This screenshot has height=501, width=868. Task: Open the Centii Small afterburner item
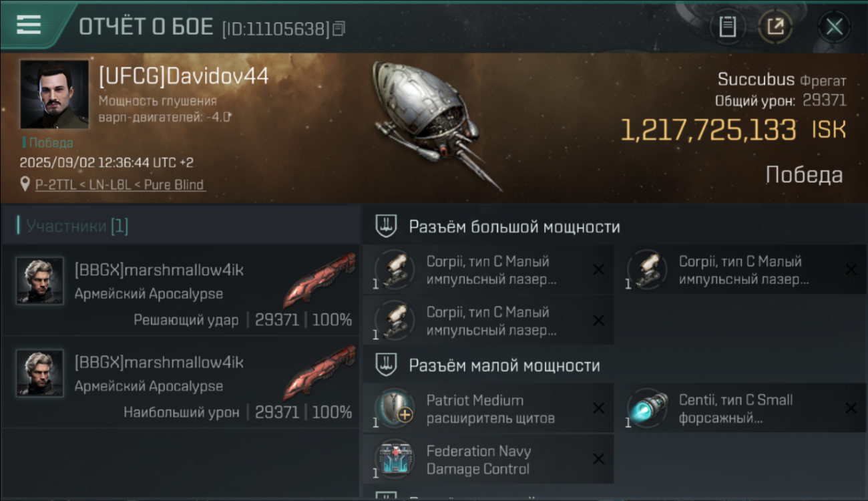(x=740, y=409)
